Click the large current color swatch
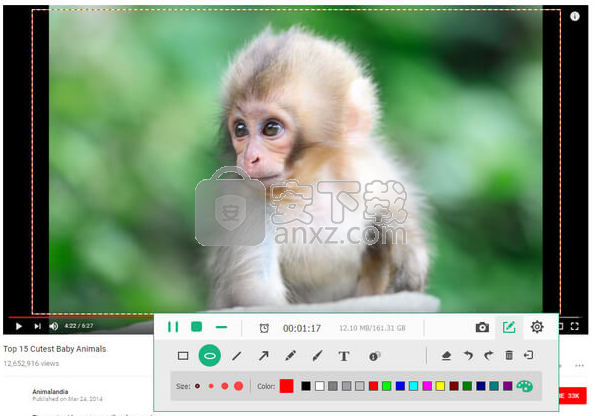This screenshot has height=416, width=606. [286, 386]
